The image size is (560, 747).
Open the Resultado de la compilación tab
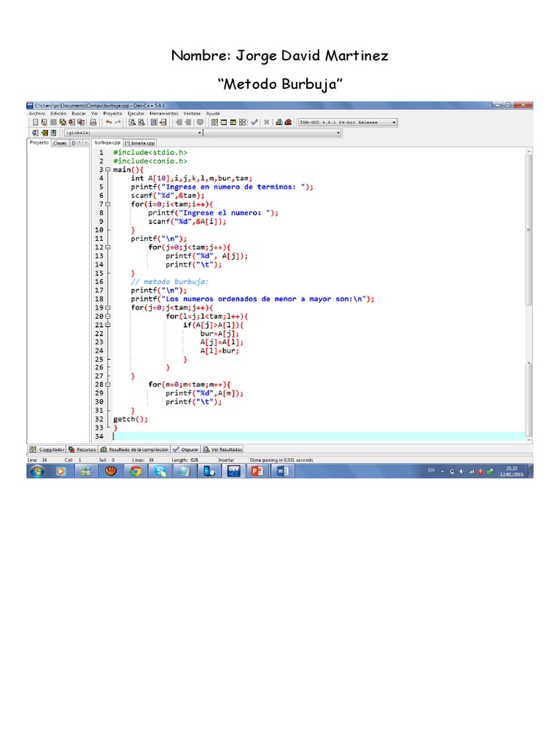[x=134, y=449]
